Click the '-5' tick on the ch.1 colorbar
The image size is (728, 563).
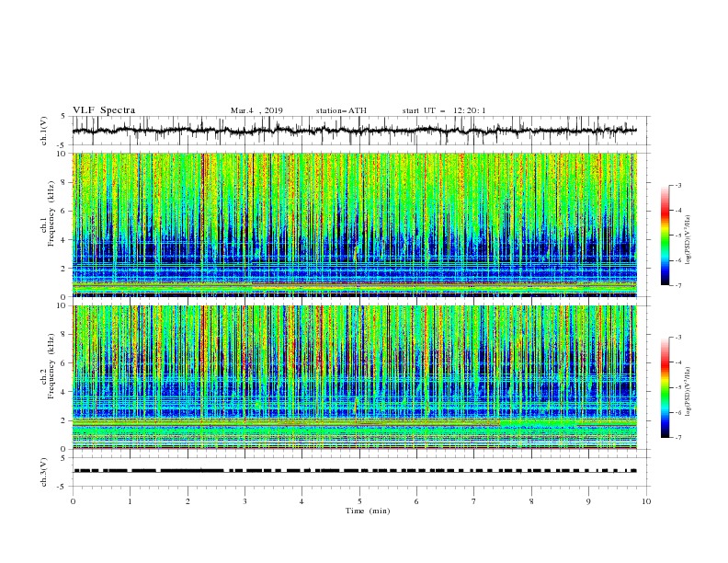tap(677, 236)
